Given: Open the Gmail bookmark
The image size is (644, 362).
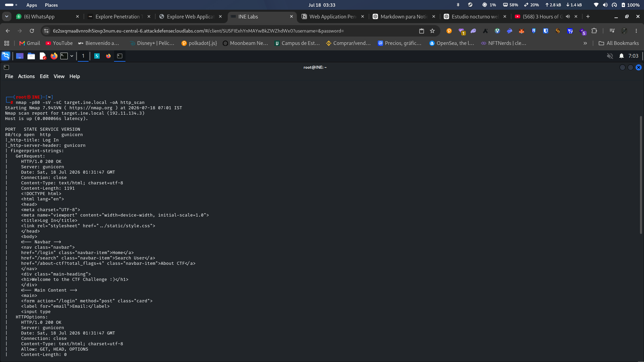Looking at the screenshot, I should click(x=30, y=43).
